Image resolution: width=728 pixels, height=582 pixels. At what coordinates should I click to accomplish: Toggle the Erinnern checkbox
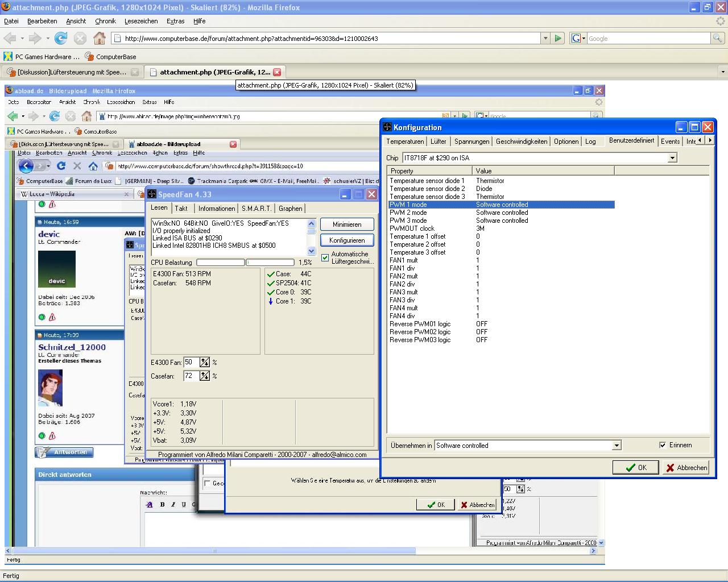663,445
